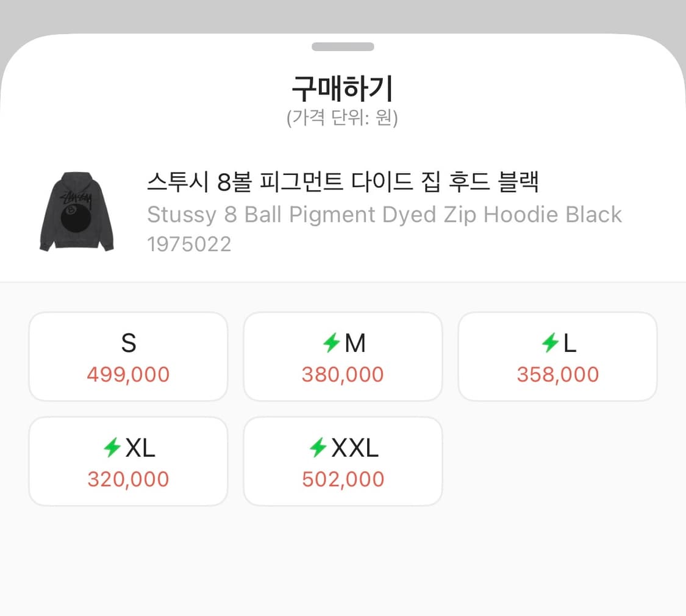Select size S priced 499,000

click(x=128, y=356)
